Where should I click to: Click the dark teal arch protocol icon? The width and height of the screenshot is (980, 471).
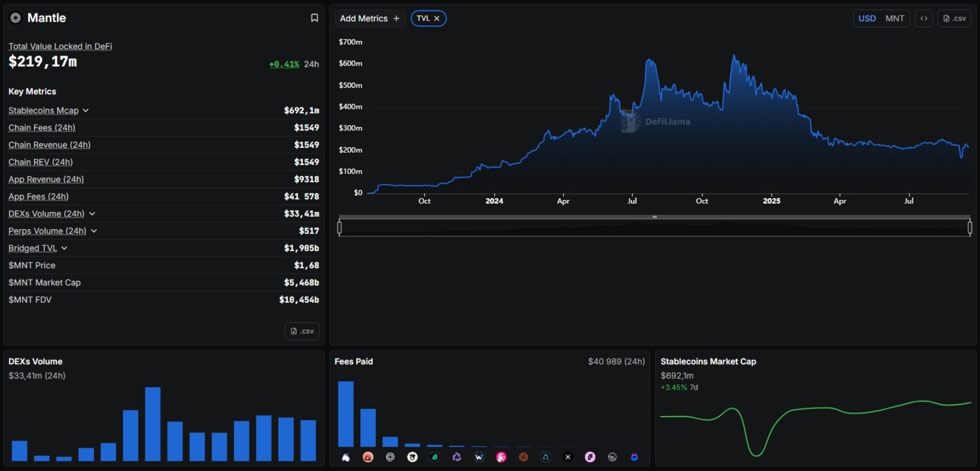545,457
